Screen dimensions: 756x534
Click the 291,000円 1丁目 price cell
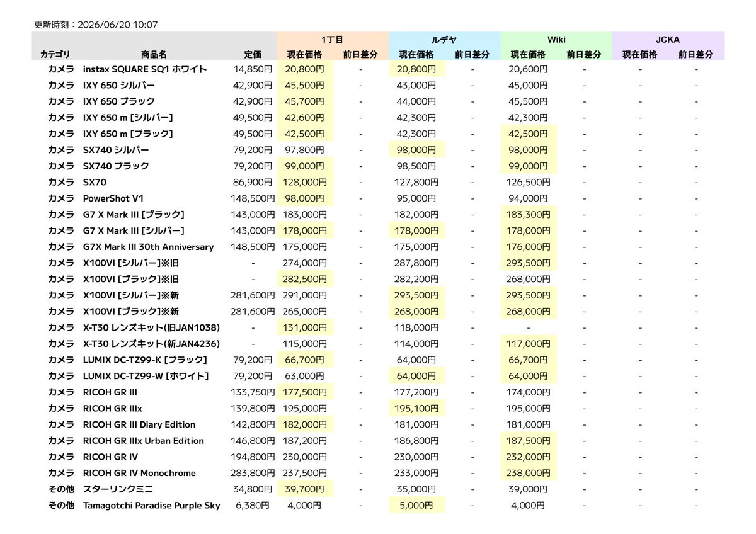click(305, 295)
